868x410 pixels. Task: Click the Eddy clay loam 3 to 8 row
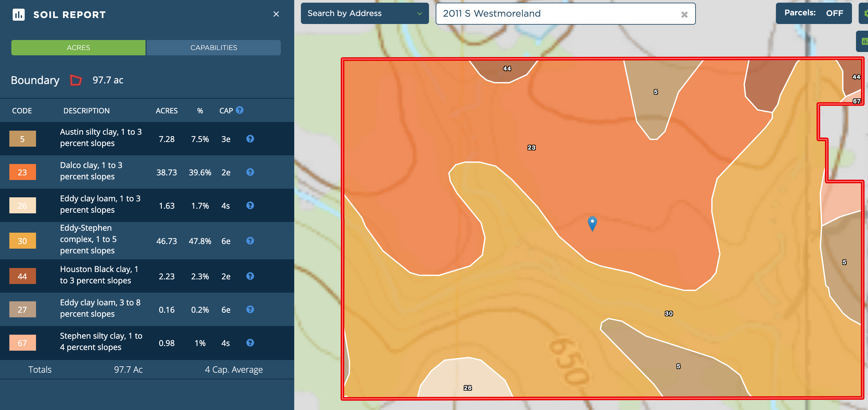click(100, 308)
